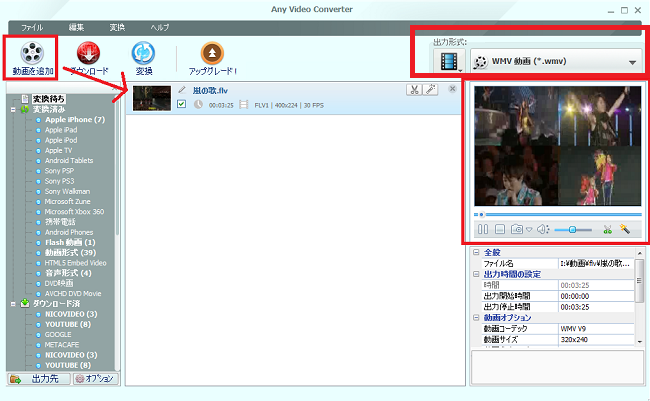Open the 変換 menu
The image size is (650, 401).
117,27
